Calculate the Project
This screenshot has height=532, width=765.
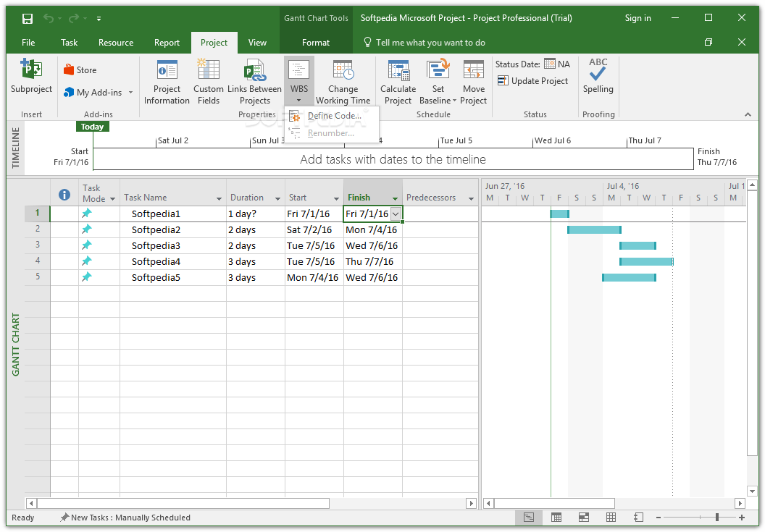[398, 81]
